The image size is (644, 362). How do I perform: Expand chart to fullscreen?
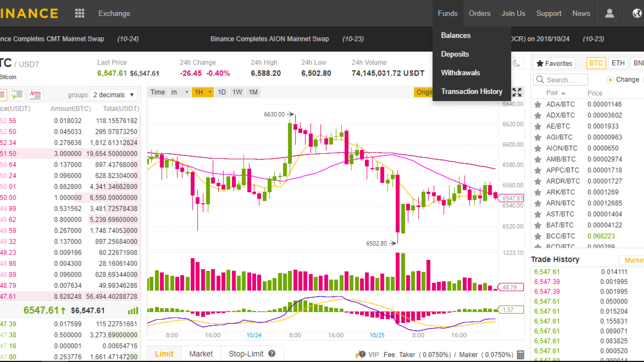pyautogui.click(x=517, y=92)
